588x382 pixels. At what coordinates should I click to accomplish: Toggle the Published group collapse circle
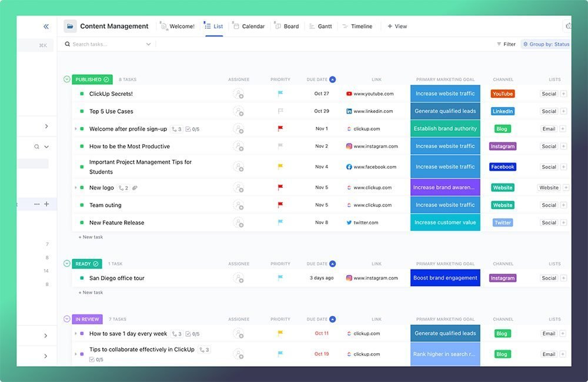click(66, 79)
